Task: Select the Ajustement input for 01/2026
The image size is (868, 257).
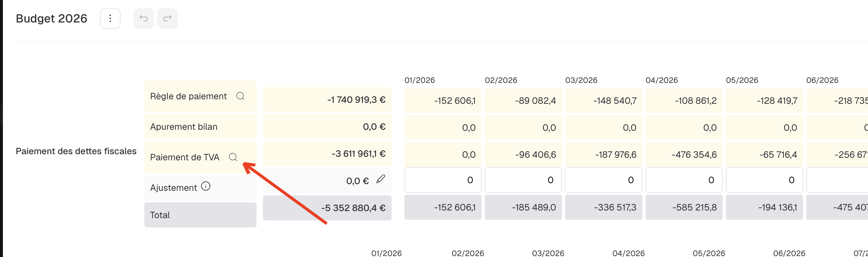Action: pyautogui.click(x=443, y=180)
